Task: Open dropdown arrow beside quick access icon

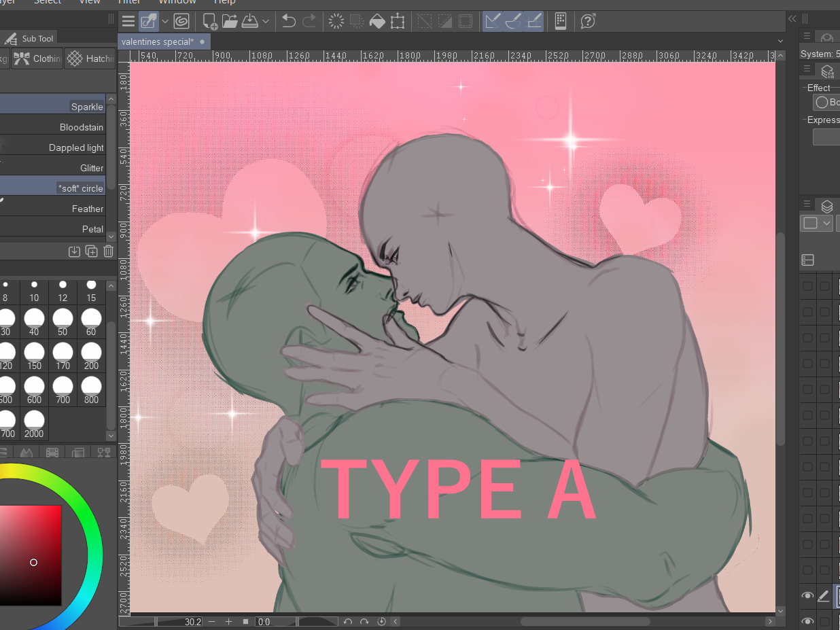Action: [165, 22]
